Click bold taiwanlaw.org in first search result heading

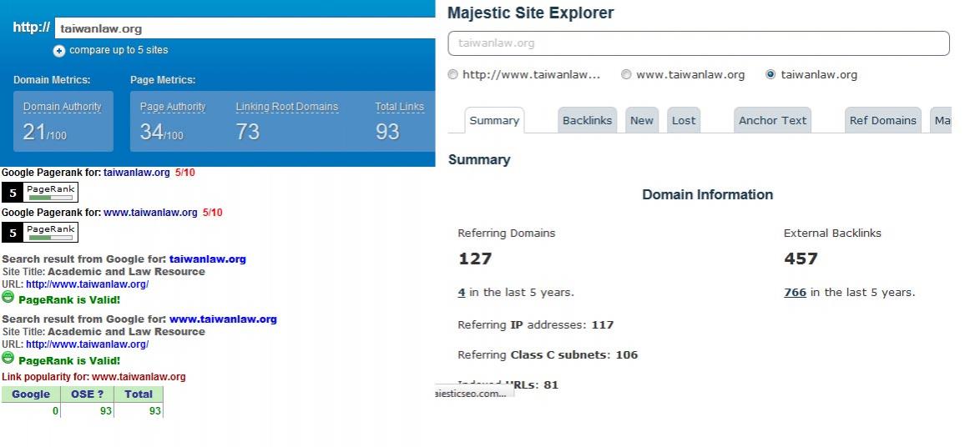click(x=208, y=259)
